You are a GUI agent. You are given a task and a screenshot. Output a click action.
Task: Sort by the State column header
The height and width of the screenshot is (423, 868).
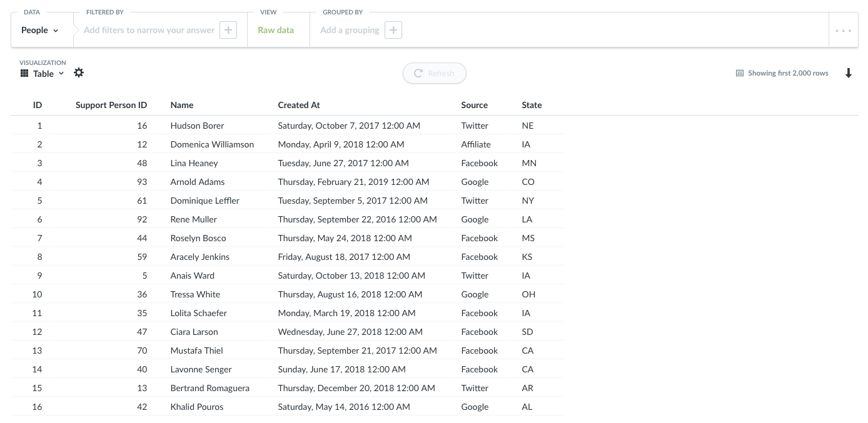532,105
